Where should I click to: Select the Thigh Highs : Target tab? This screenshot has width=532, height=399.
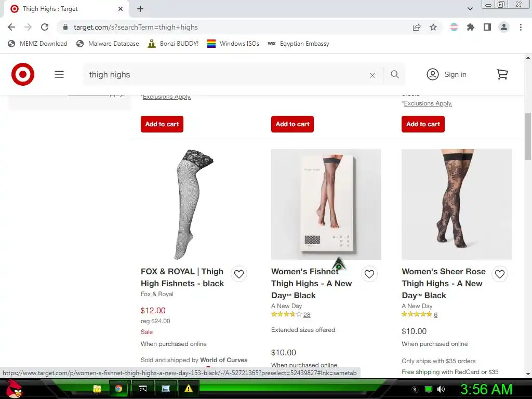click(66, 9)
